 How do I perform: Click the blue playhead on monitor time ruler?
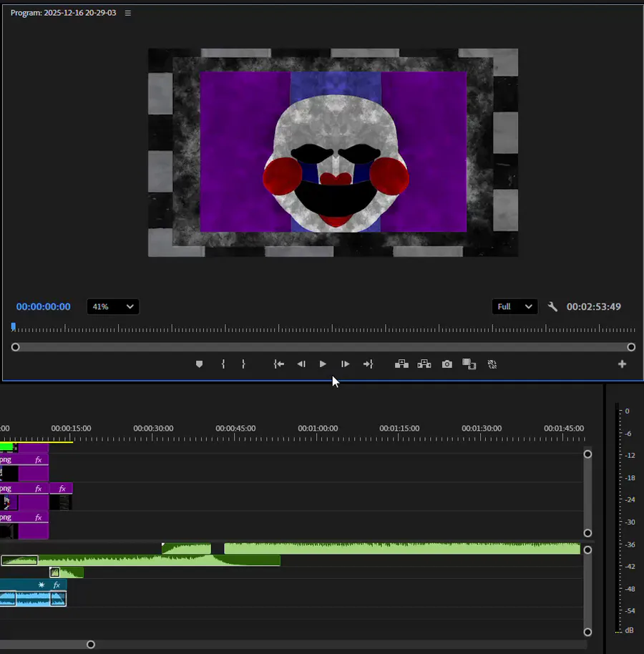14,326
